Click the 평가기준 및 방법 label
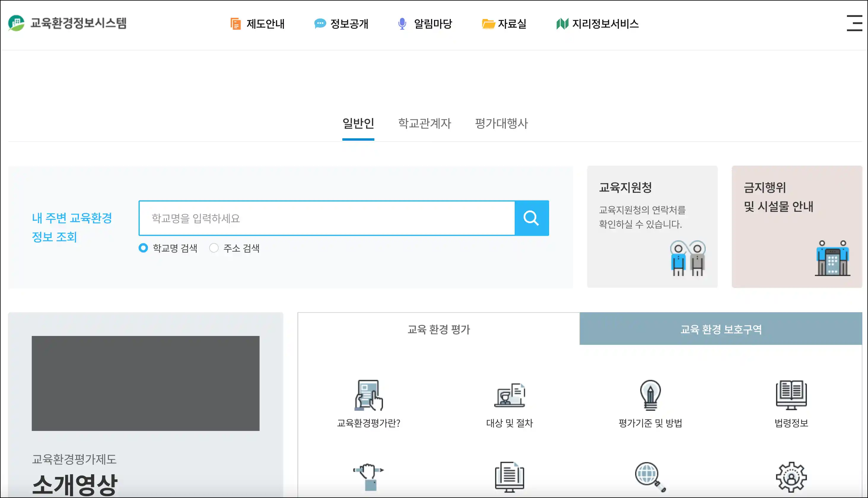The width and height of the screenshot is (868, 498). [x=650, y=423]
